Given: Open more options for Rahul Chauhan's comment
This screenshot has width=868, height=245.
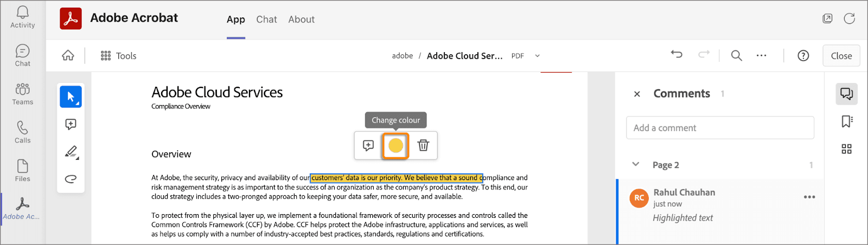Looking at the screenshot, I should click(809, 197).
